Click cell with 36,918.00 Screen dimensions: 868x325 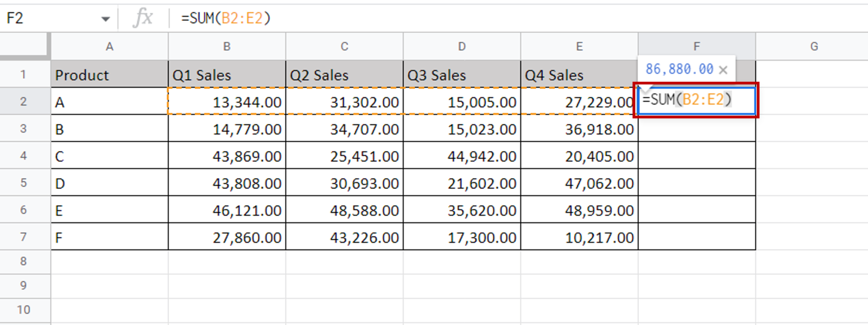579,129
